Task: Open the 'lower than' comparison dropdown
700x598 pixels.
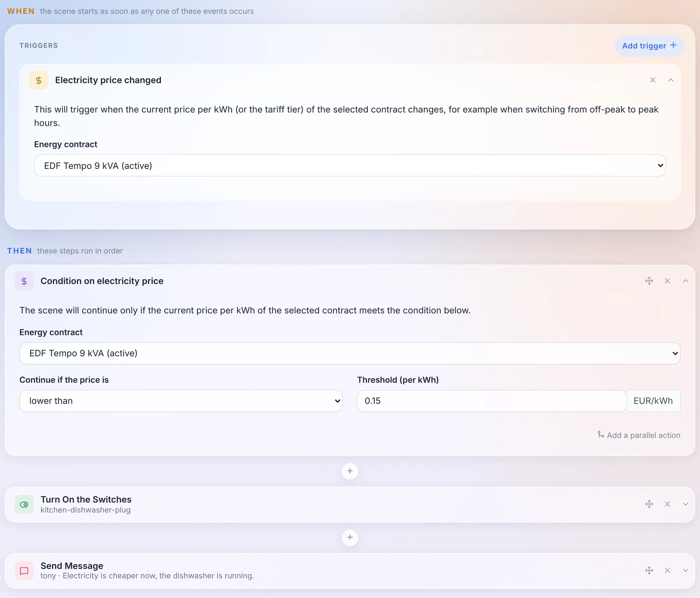Action: click(181, 401)
